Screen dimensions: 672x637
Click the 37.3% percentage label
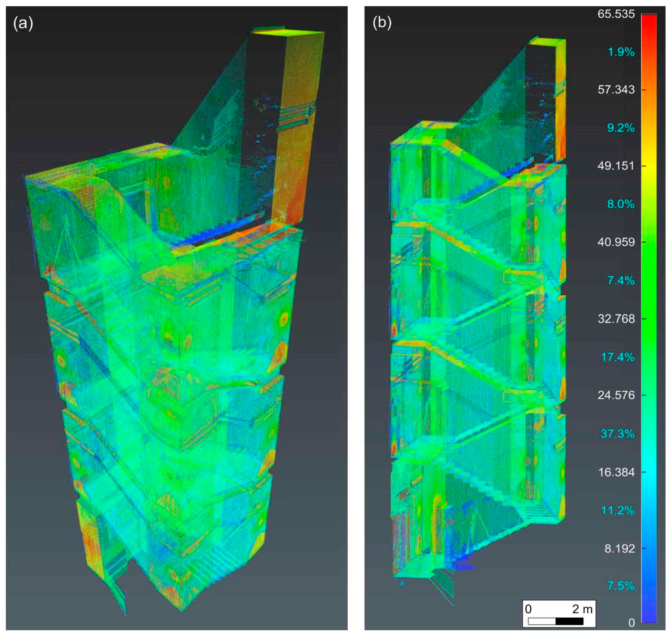pos(617,433)
